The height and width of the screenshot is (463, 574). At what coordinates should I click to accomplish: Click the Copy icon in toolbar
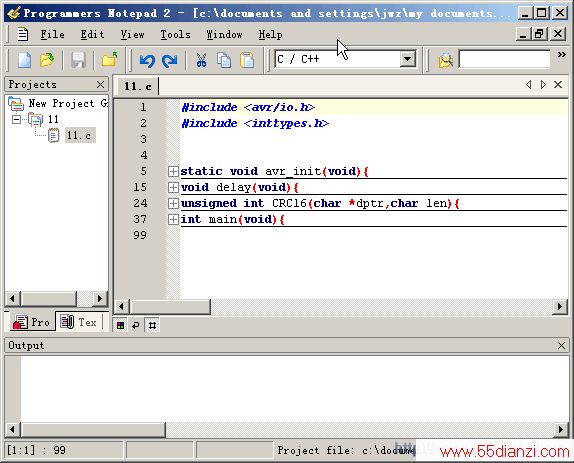point(224,60)
